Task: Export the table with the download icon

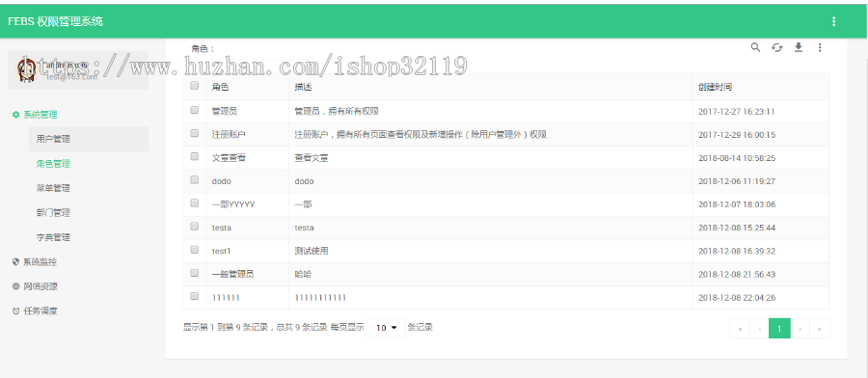Action: pyautogui.click(x=799, y=47)
